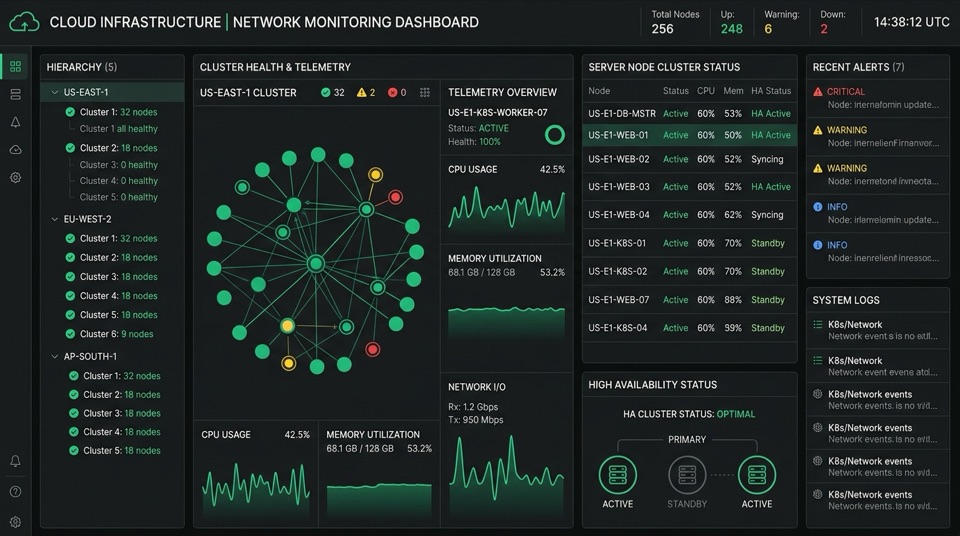Click the green healthy count icon showing 32
This screenshot has height=536, width=960.
pos(326,92)
